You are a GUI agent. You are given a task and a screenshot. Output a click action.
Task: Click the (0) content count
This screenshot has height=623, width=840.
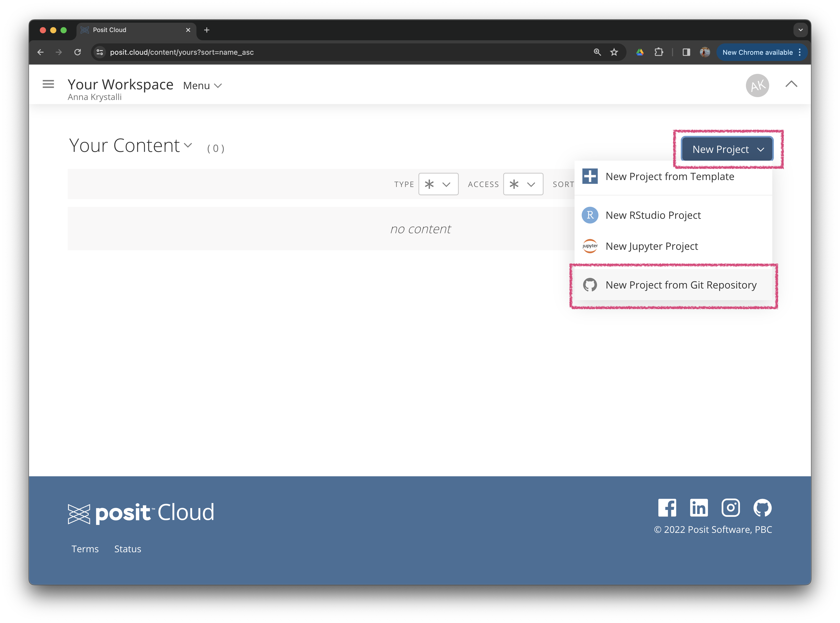point(216,149)
